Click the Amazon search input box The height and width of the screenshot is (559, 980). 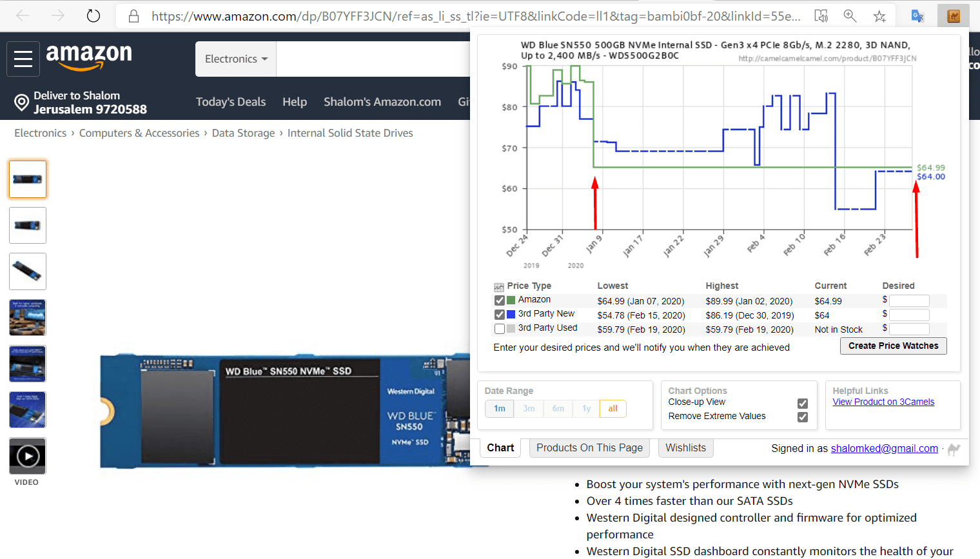pos(373,59)
